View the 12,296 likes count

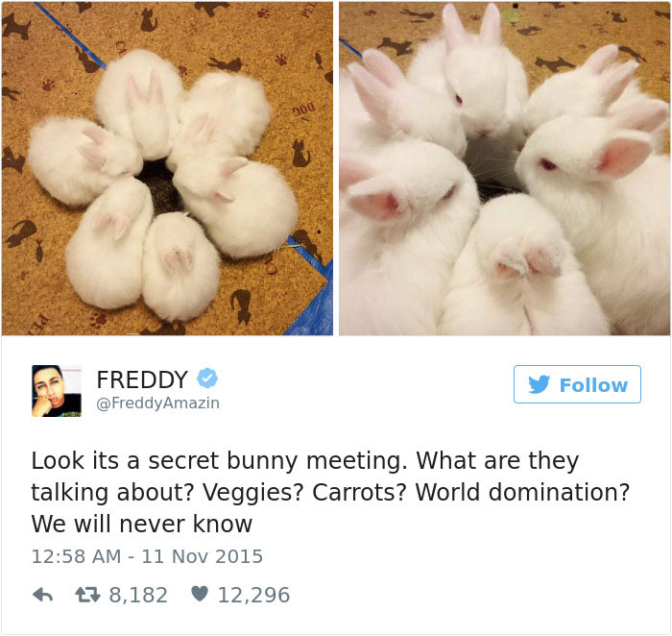pyautogui.click(x=254, y=596)
